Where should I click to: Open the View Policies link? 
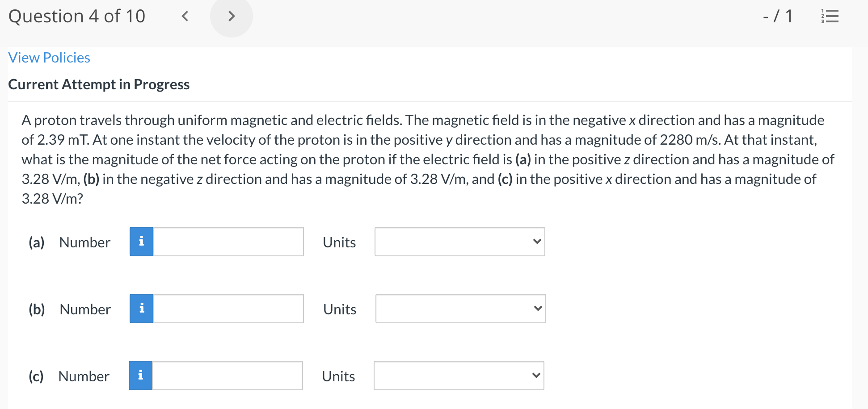click(x=49, y=57)
